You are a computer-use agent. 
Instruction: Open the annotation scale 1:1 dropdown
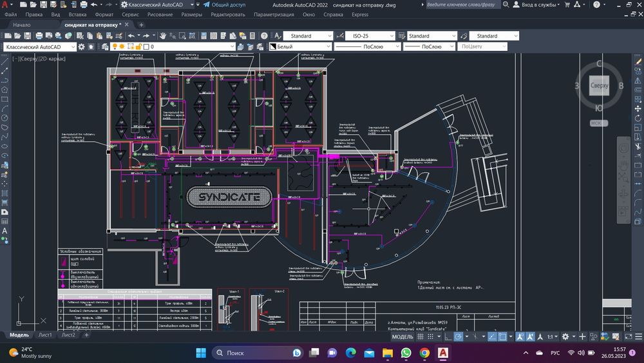tap(552, 337)
